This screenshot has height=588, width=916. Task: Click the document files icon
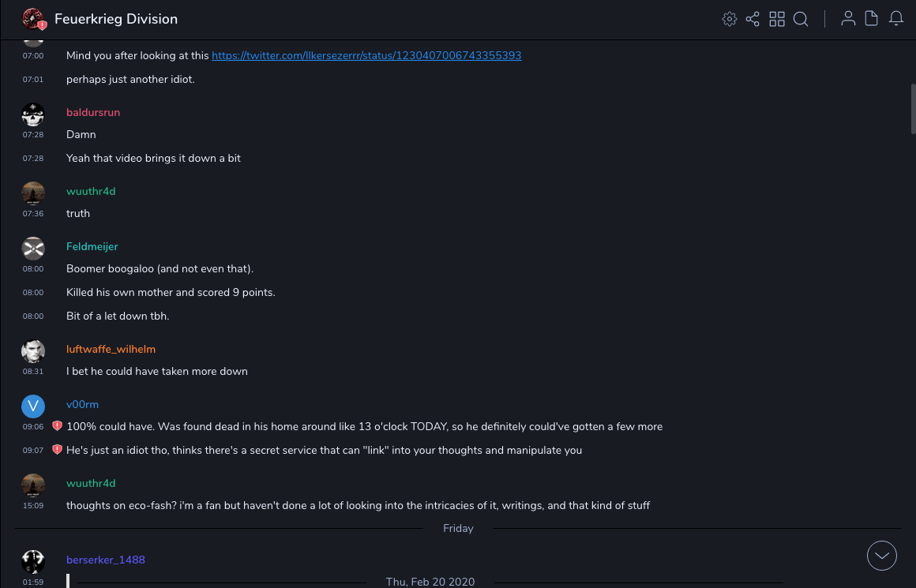(872, 19)
